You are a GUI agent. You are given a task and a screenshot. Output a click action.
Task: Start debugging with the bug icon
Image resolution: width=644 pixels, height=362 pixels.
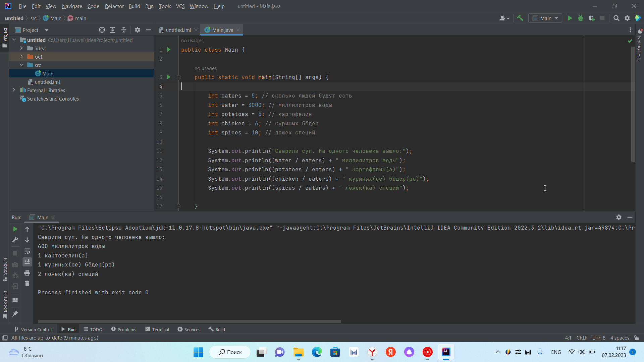coord(581,18)
